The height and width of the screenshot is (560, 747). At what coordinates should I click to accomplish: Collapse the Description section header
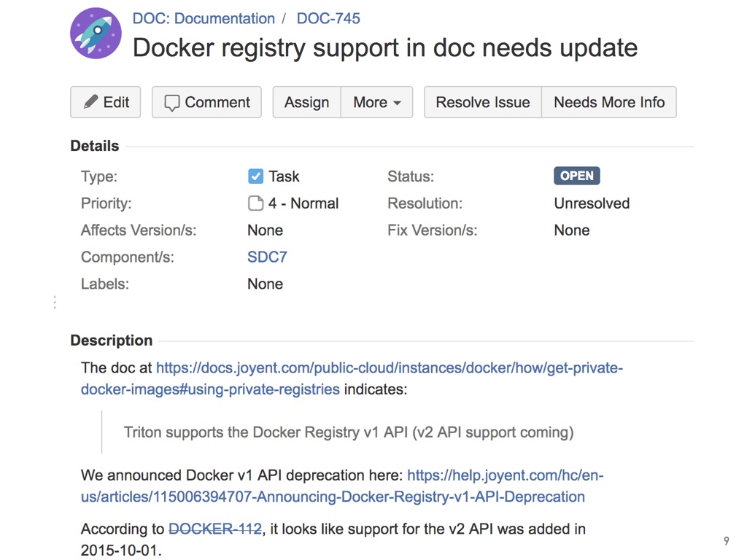point(111,341)
